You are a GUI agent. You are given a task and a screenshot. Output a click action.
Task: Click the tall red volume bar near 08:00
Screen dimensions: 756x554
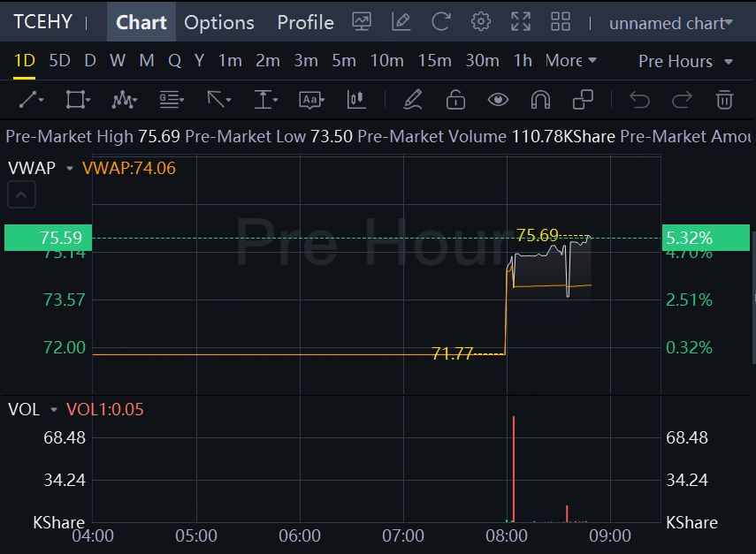[514, 468]
